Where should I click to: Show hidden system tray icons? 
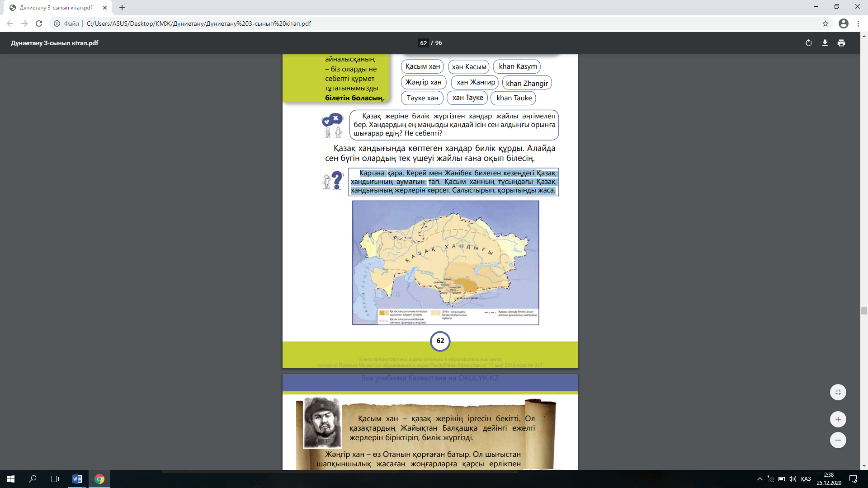point(759,479)
